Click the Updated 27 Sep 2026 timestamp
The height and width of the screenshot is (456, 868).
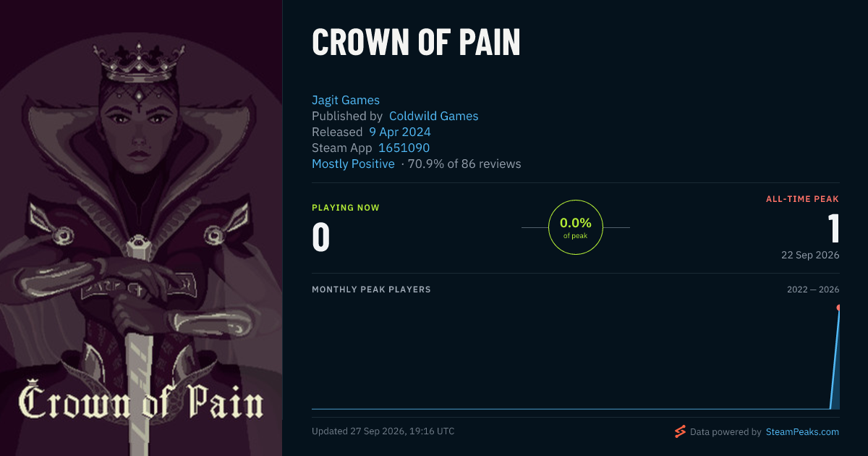(383, 431)
